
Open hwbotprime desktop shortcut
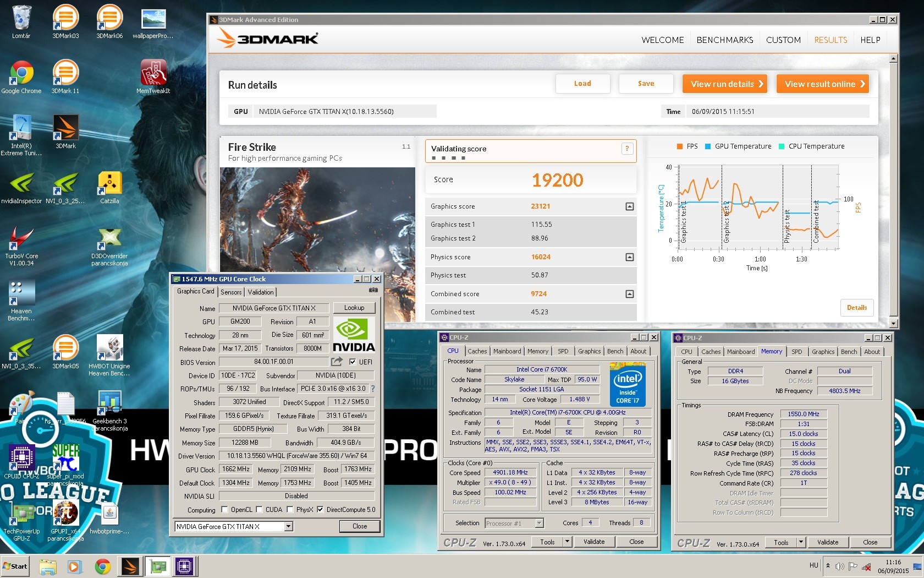[x=109, y=517]
